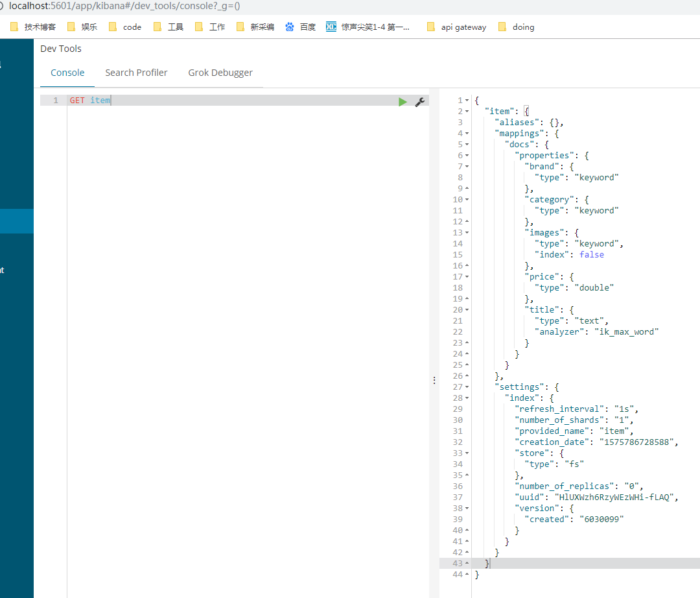Viewport: 700px width, 598px height.
Task: Collapse the "store" fold arrow
Action: point(467,453)
